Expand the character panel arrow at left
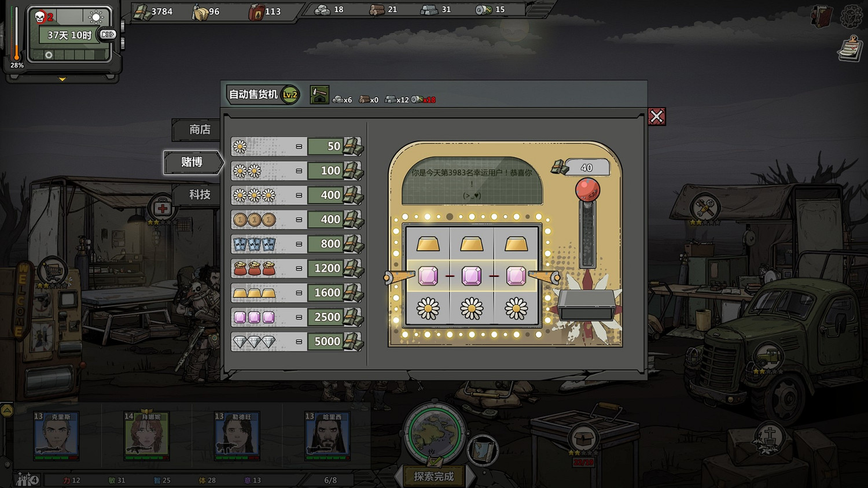The width and height of the screenshot is (868, 488). [7, 411]
